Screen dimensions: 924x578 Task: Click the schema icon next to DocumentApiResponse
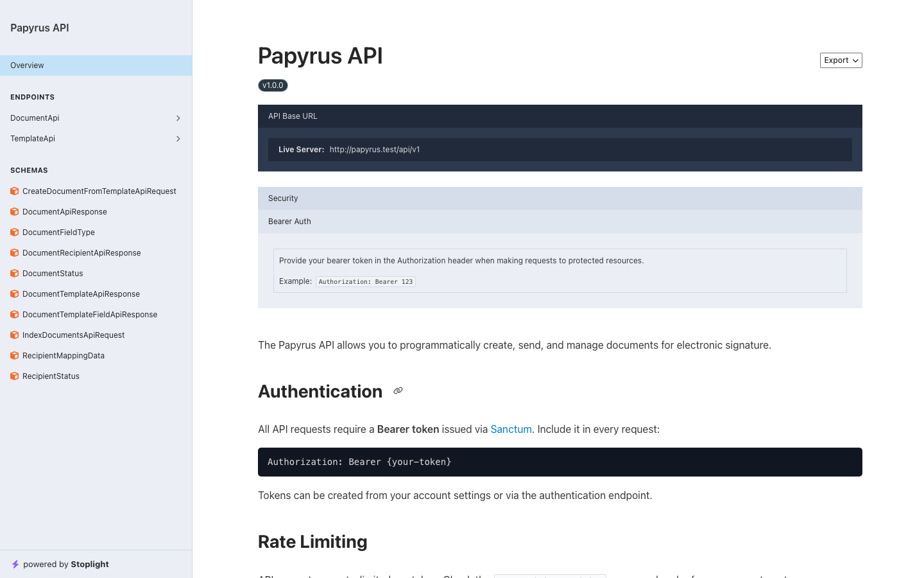tap(14, 211)
